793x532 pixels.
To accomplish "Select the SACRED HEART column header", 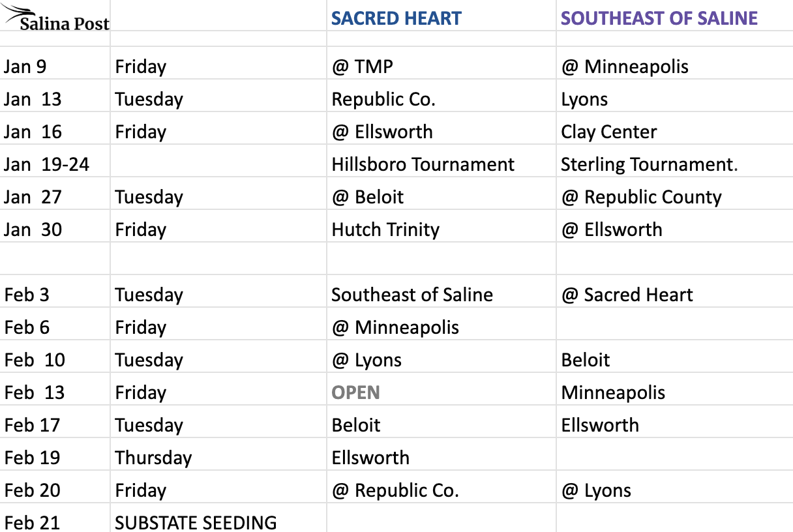I will click(396, 18).
